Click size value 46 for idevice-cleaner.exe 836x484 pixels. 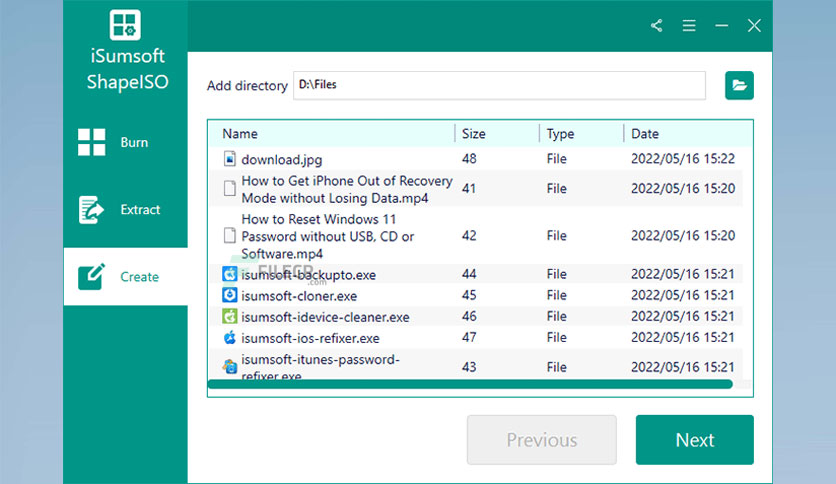(469, 316)
